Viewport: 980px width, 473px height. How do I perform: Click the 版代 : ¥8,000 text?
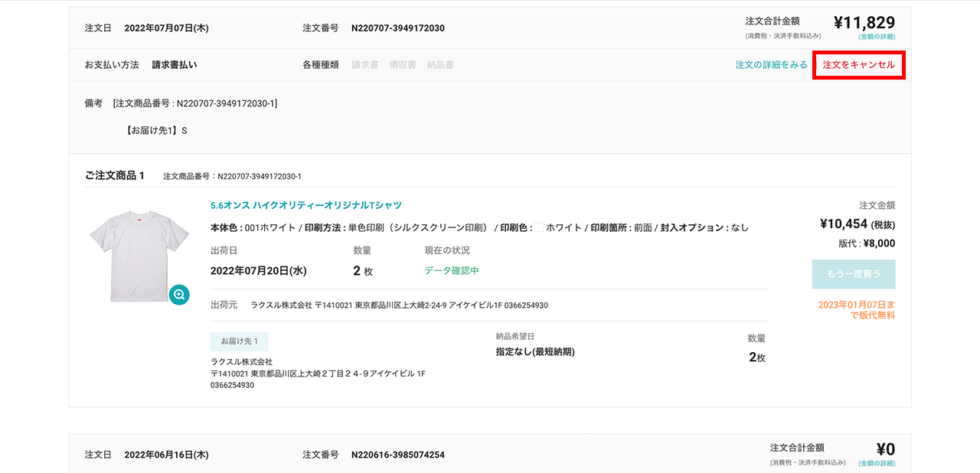pos(867,244)
